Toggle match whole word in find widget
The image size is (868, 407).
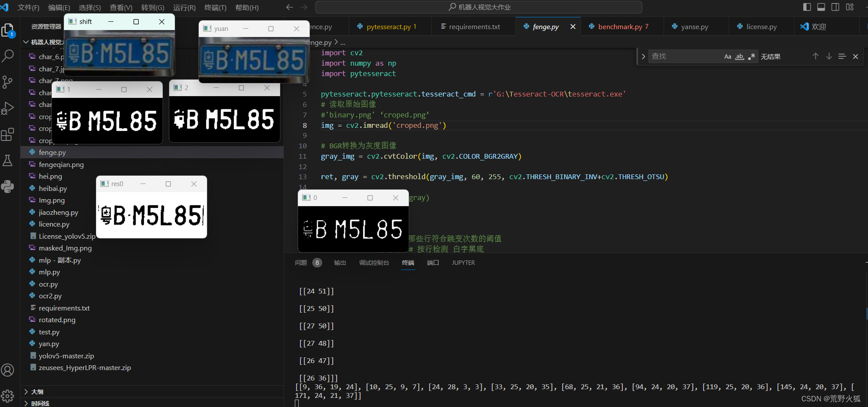tap(739, 57)
